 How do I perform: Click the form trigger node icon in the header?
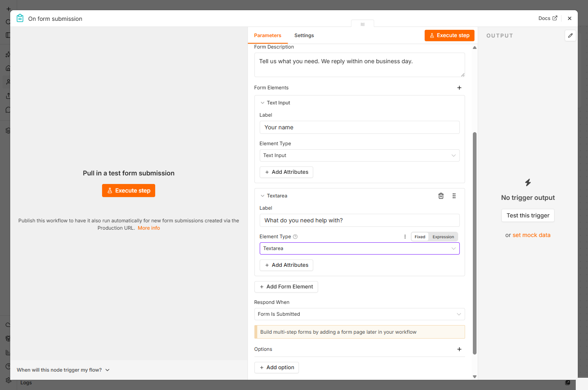[20, 18]
